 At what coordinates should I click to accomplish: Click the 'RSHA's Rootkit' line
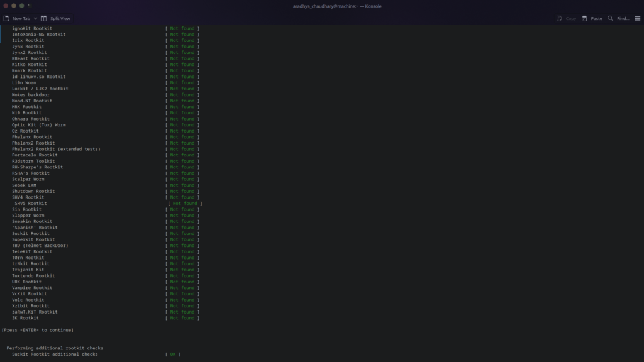(31, 173)
